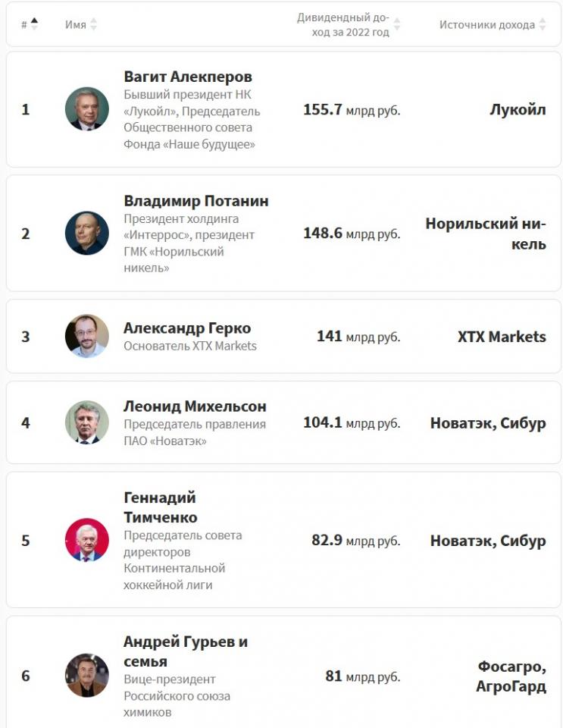
Task: Open Александр Герко's name link
Action: (187, 328)
